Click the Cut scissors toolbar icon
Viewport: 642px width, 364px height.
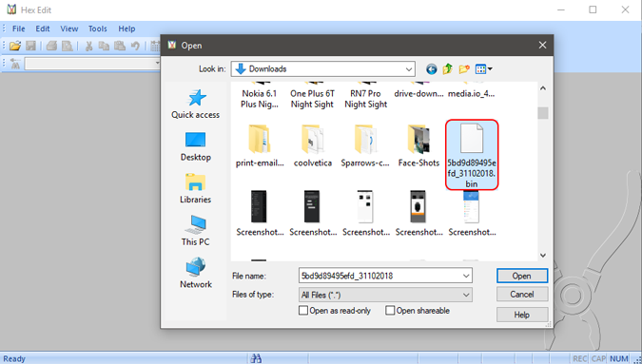click(88, 46)
